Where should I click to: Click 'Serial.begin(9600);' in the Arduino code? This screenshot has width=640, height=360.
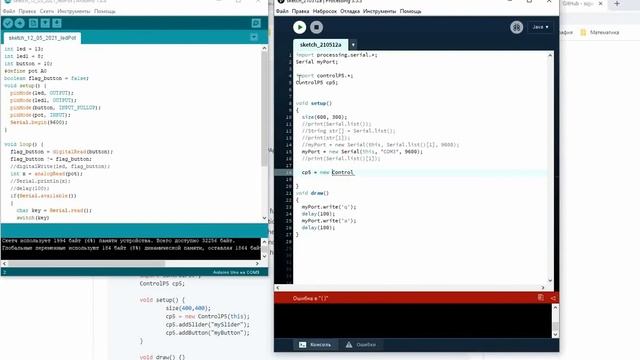tap(39, 122)
